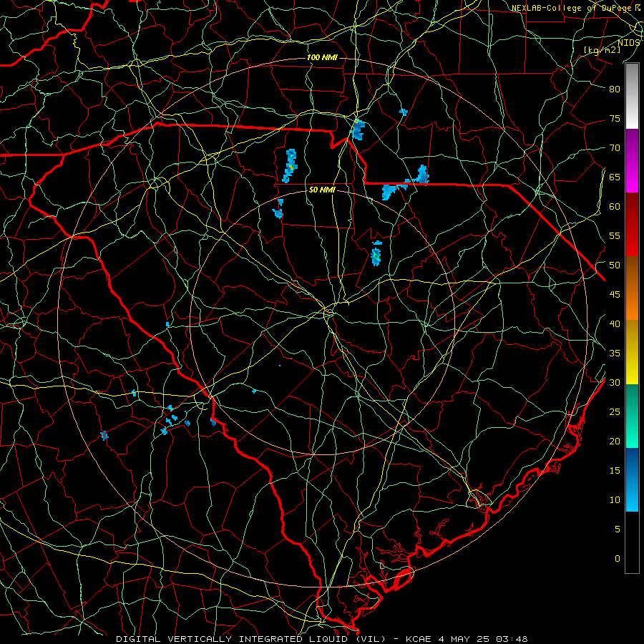Click the "KCAE" radar site identifier

(x=418, y=639)
